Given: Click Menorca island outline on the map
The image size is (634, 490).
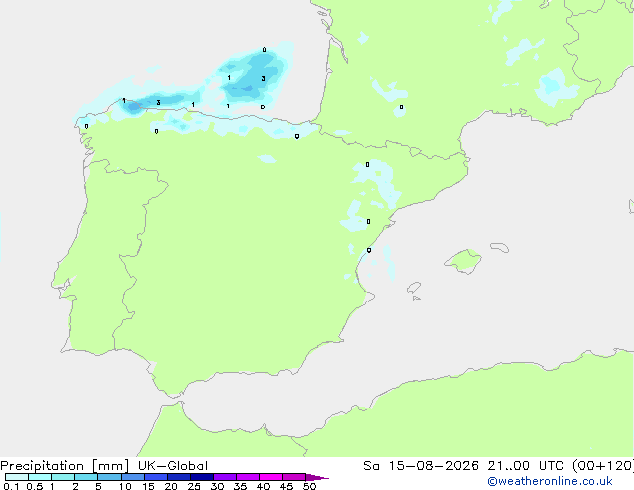Looking at the screenshot, I should point(500,247).
